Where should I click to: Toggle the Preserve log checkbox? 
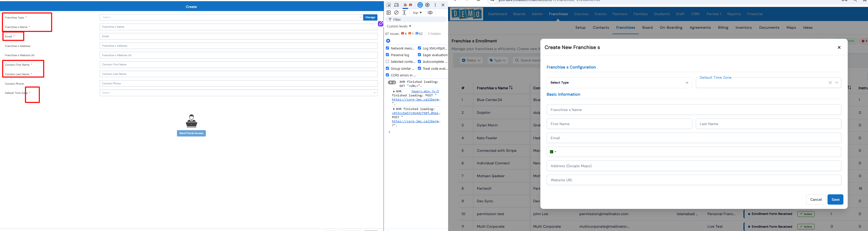(387, 55)
